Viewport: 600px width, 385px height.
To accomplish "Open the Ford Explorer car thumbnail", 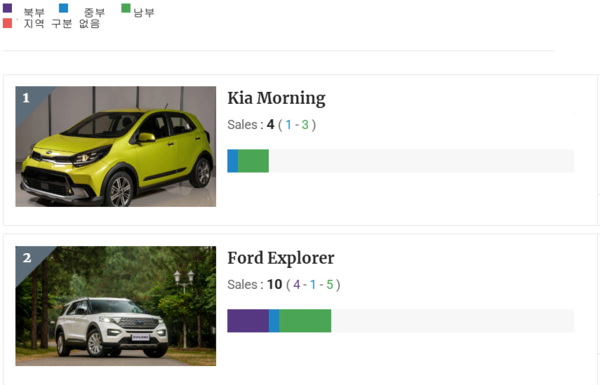I will point(116,306).
